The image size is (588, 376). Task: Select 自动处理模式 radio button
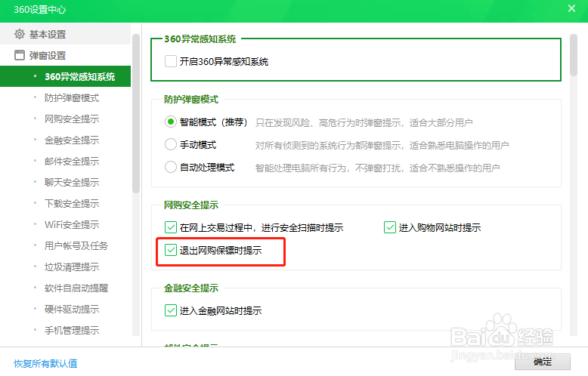[x=171, y=167]
